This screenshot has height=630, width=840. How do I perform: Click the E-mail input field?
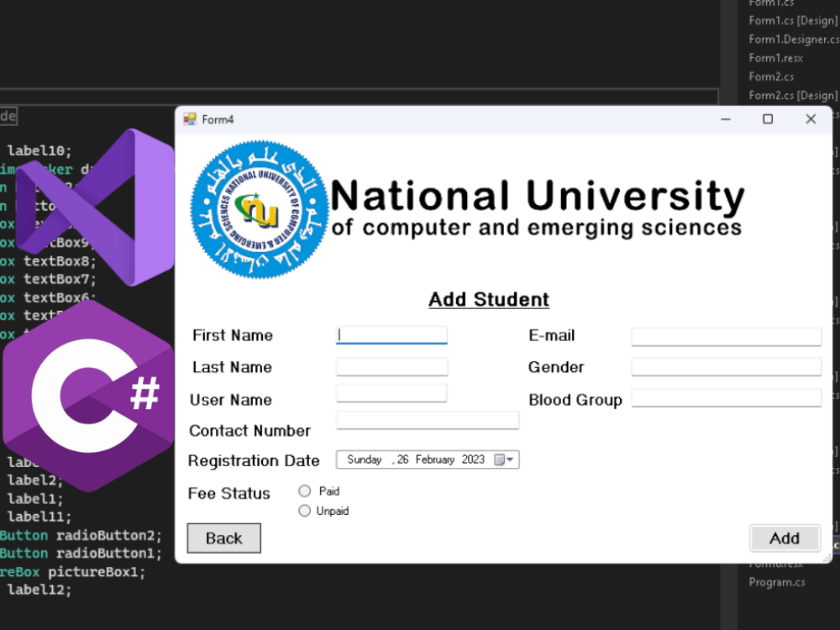(x=725, y=336)
